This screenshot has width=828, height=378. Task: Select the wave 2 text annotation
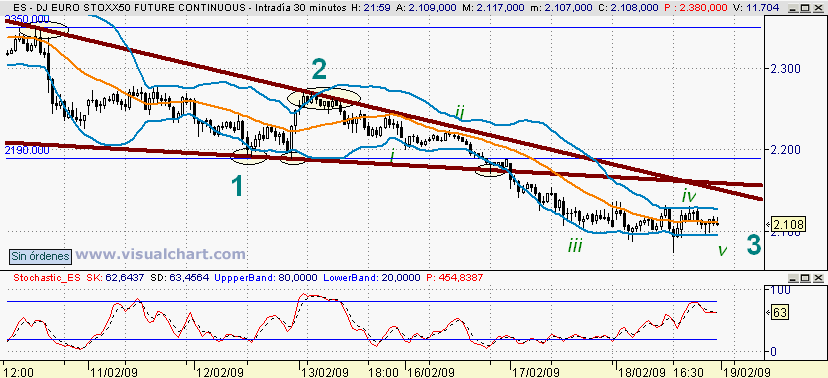(319, 69)
